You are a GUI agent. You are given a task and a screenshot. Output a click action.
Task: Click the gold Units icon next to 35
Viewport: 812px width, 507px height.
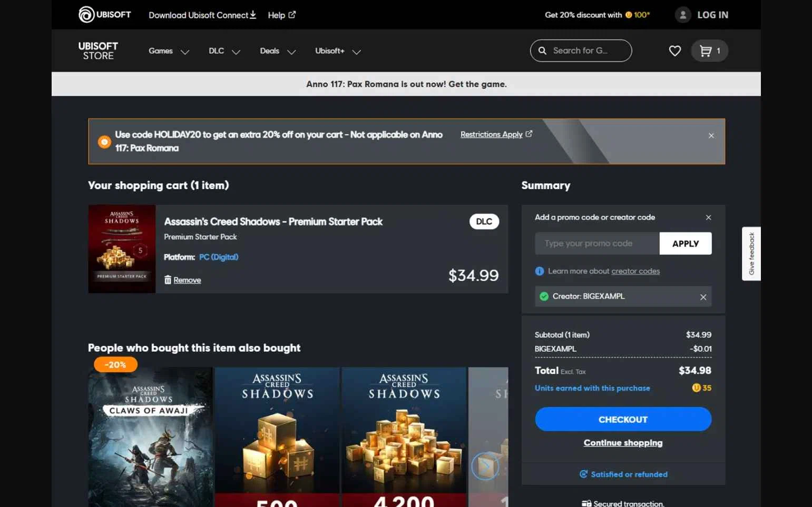pyautogui.click(x=696, y=388)
